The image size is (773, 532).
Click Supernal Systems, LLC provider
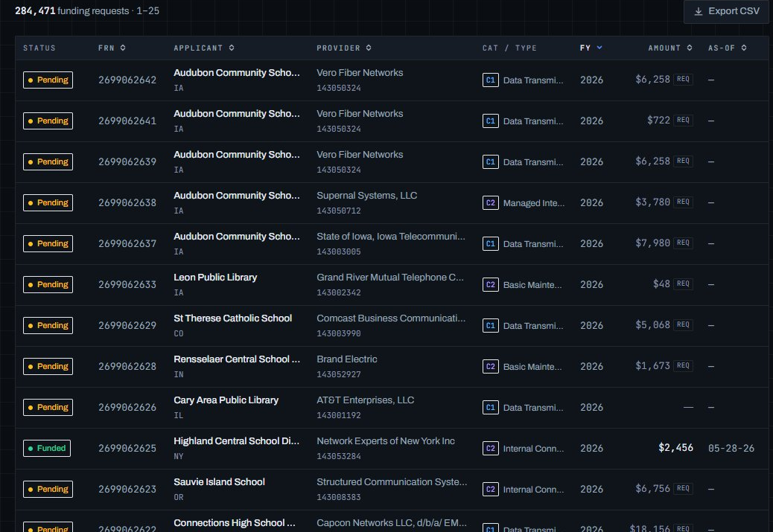pyautogui.click(x=367, y=196)
